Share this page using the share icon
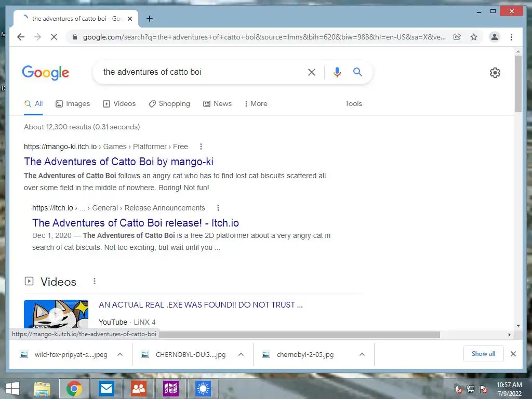 click(457, 37)
